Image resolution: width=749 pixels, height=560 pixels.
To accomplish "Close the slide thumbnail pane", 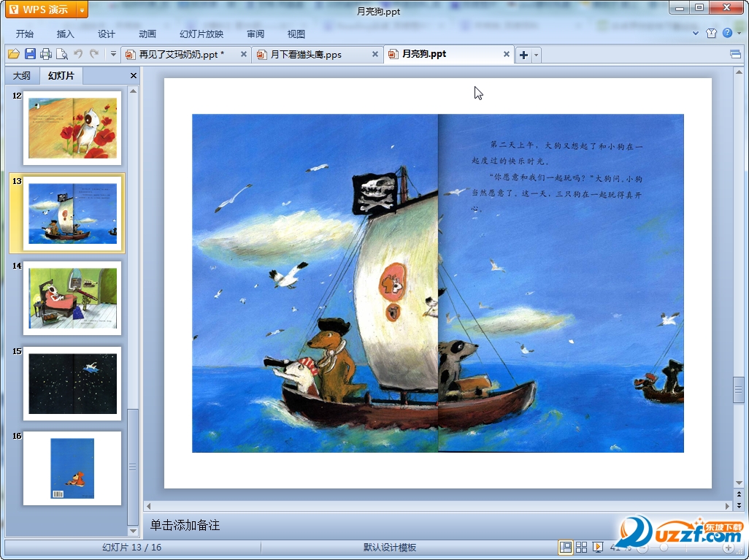I will pyautogui.click(x=134, y=75).
